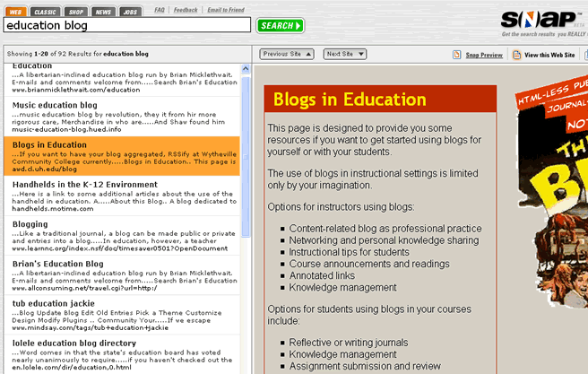Screen dimensions: 588x374
Task: Click the 'Annotated links' bullet
Action: click(x=322, y=275)
